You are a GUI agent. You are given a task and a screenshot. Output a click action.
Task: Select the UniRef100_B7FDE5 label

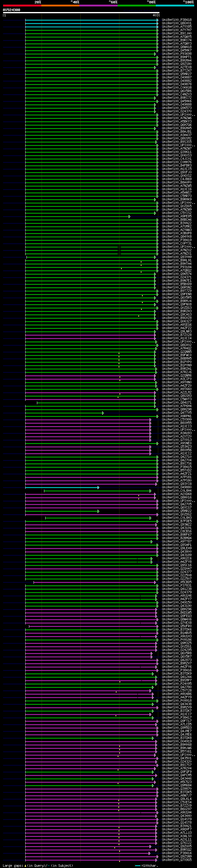[177, 521]
